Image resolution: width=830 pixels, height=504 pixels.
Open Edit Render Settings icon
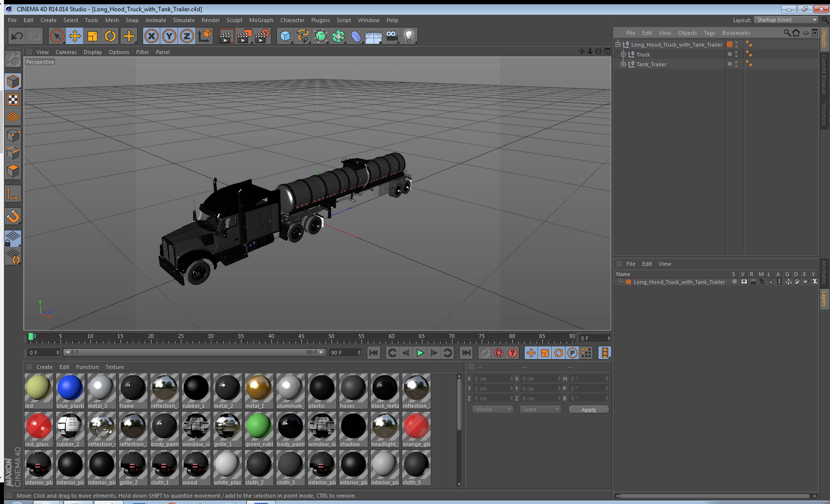[262, 36]
